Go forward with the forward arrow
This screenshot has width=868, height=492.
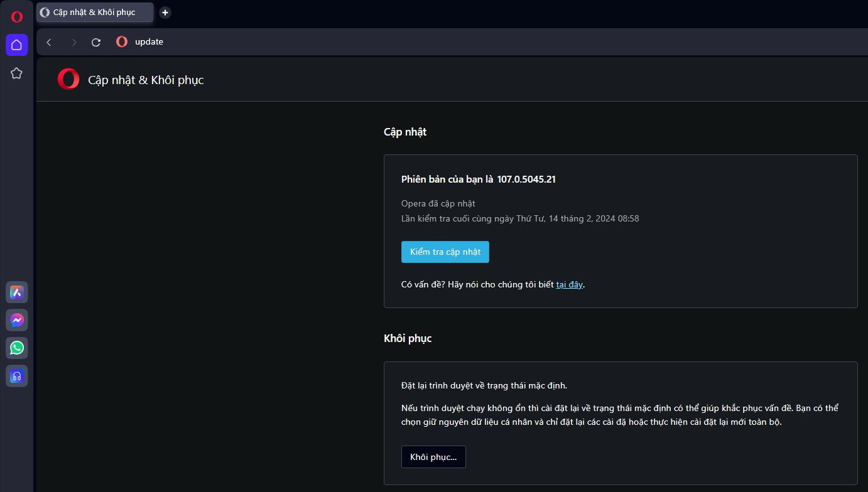[74, 42]
